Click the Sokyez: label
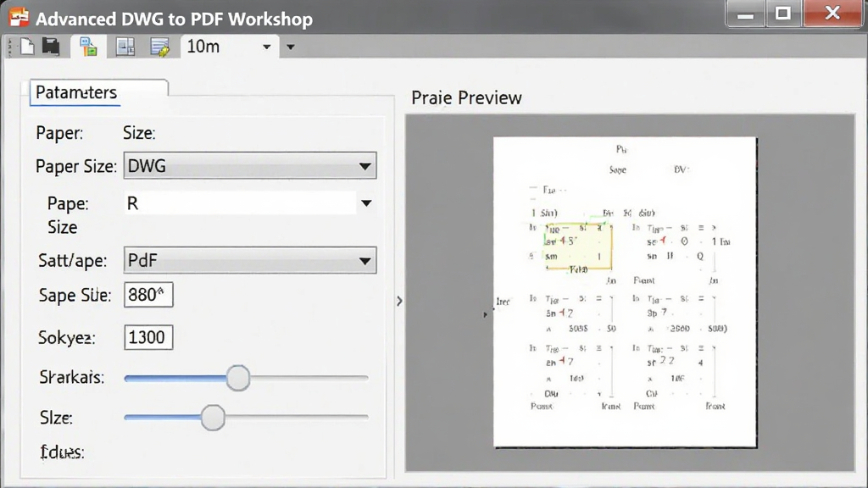 point(66,337)
